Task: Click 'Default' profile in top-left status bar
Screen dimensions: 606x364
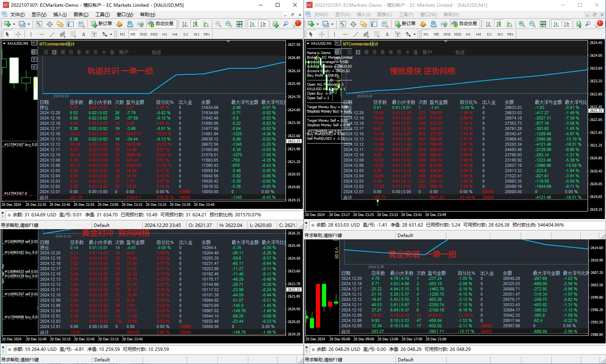Action: (x=102, y=225)
